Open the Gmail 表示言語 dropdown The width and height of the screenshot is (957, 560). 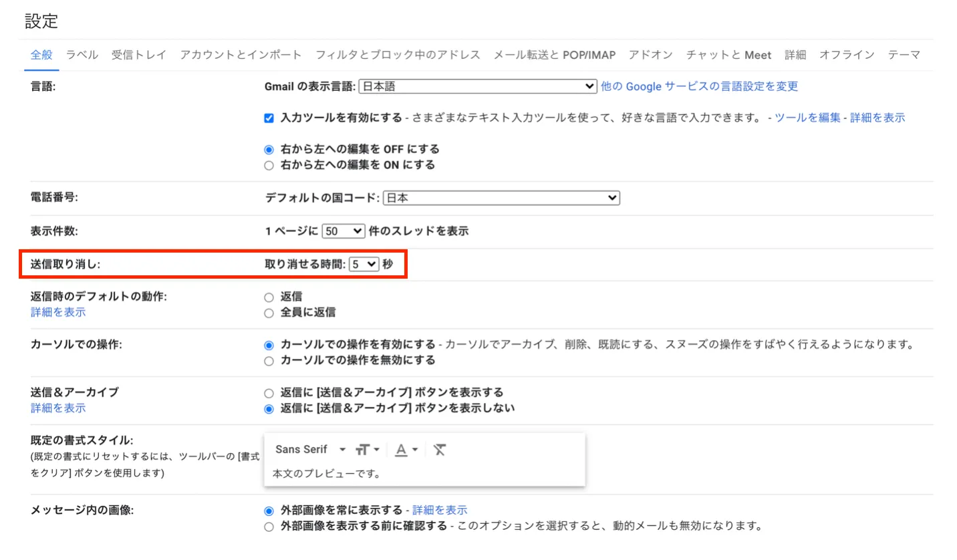[478, 86]
